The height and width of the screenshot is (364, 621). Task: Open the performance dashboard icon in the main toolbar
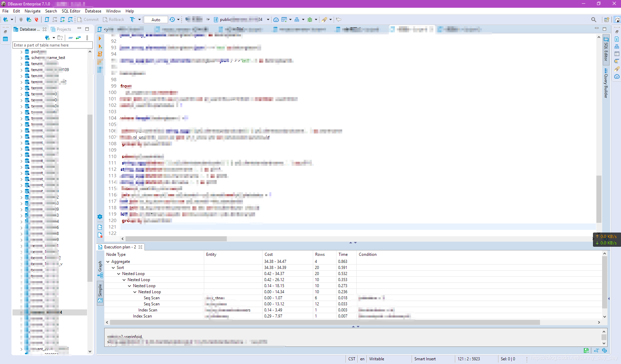(276, 19)
